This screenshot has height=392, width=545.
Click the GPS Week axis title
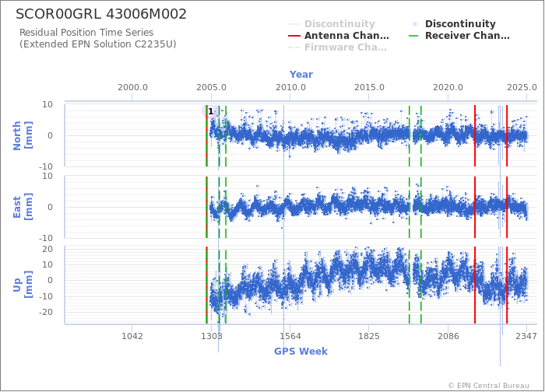[x=301, y=351]
